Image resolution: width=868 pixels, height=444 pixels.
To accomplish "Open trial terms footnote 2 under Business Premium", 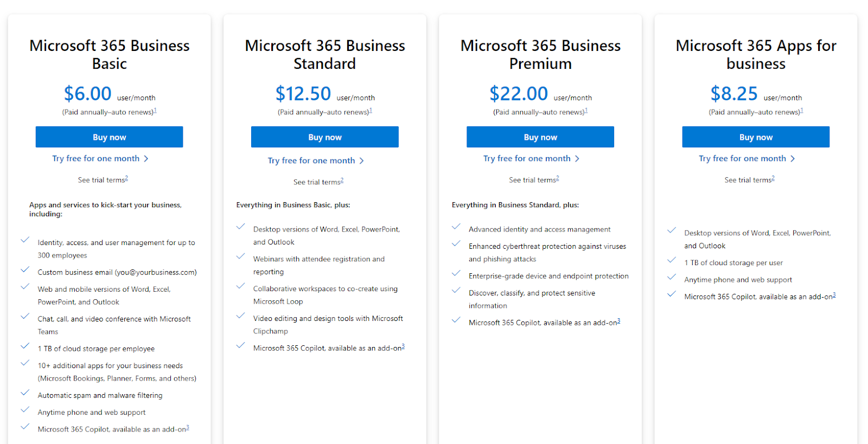I will [557, 178].
